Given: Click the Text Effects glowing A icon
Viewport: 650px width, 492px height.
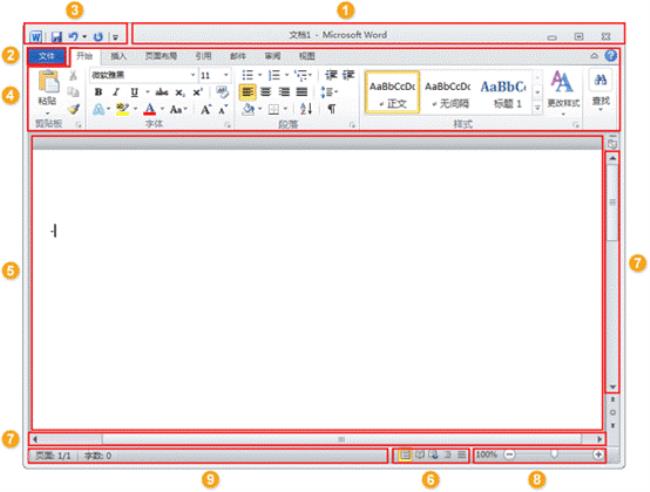Looking at the screenshot, I should pos(98,109).
